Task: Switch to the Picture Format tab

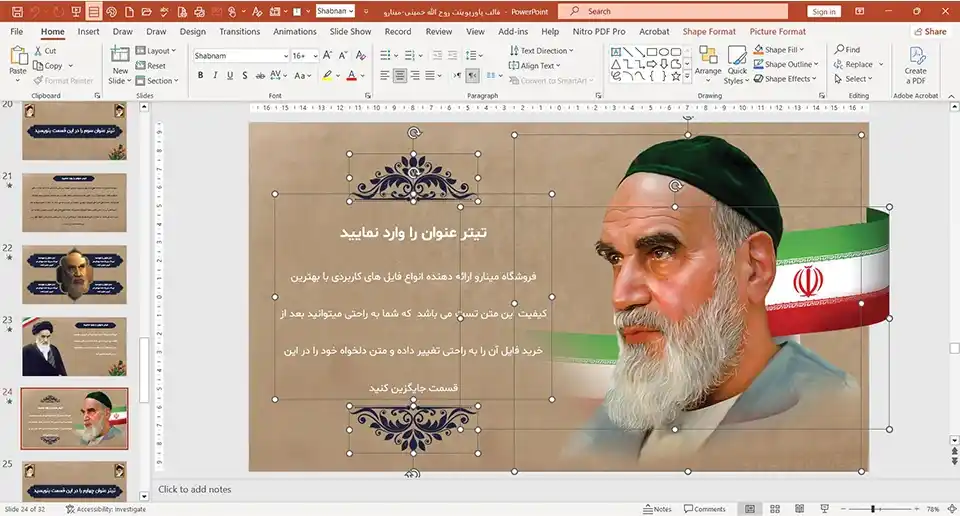Action: (x=778, y=31)
